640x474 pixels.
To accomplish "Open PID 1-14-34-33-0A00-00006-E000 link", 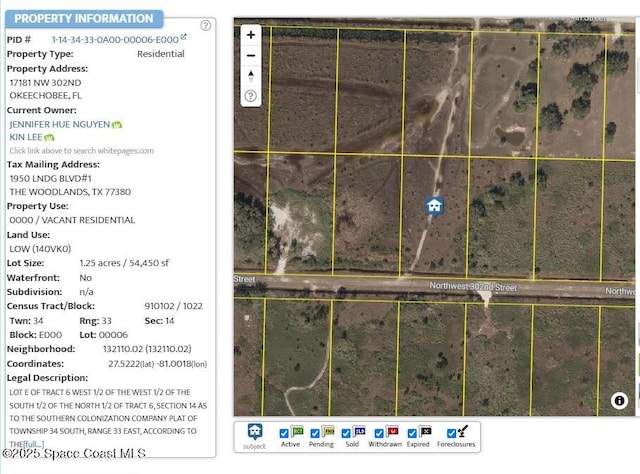I will pyautogui.click(x=115, y=40).
